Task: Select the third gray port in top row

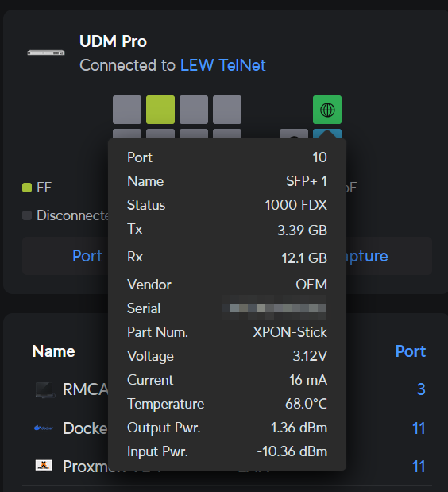Action: (x=194, y=110)
